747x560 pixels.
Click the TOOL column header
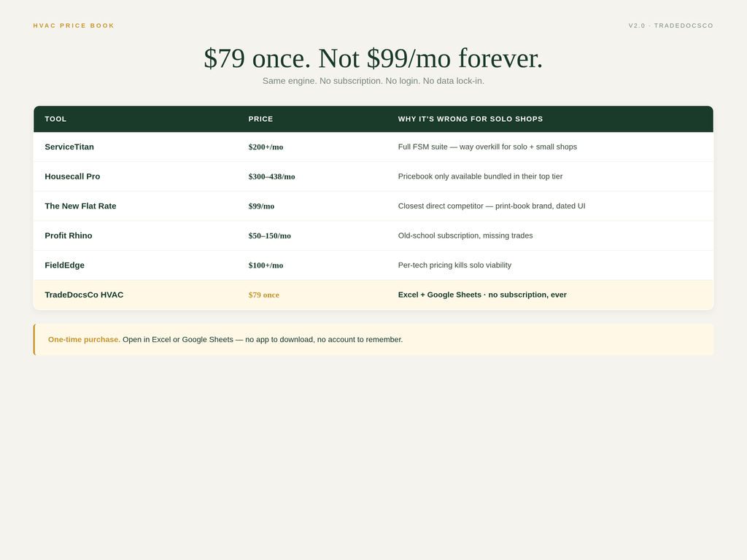(x=55, y=119)
